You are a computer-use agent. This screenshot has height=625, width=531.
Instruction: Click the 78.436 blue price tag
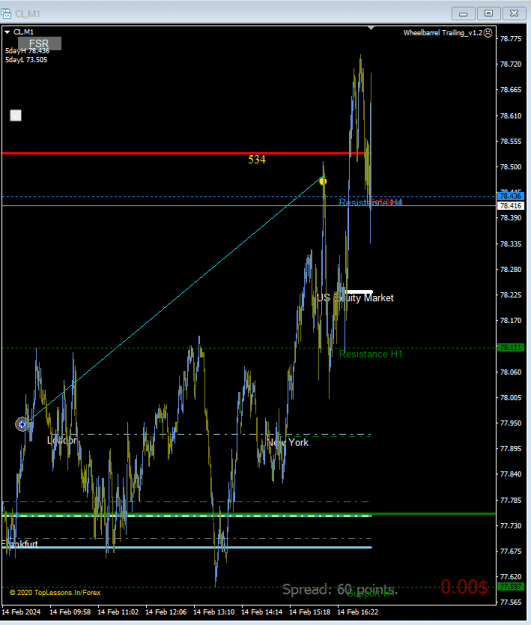[510, 196]
